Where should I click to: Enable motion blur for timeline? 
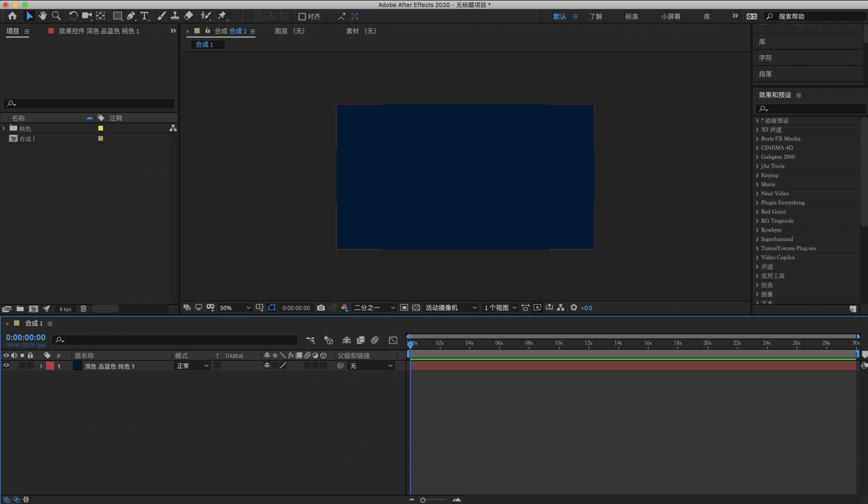[375, 340]
